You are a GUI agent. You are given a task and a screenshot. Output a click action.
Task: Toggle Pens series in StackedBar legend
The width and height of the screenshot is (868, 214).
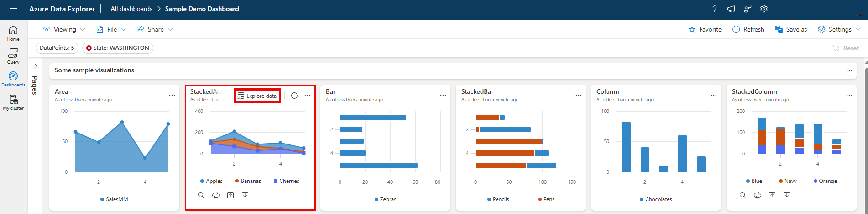(x=546, y=199)
